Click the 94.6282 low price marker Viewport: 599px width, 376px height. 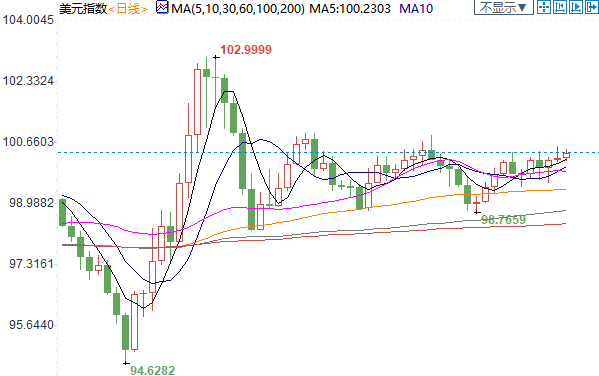(x=152, y=370)
